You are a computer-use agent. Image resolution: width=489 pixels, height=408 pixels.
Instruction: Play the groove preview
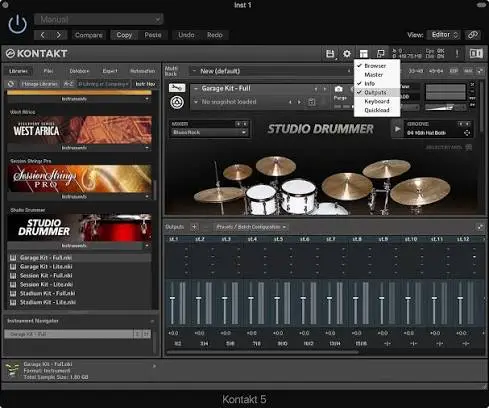pyautogui.click(x=397, y=129)
